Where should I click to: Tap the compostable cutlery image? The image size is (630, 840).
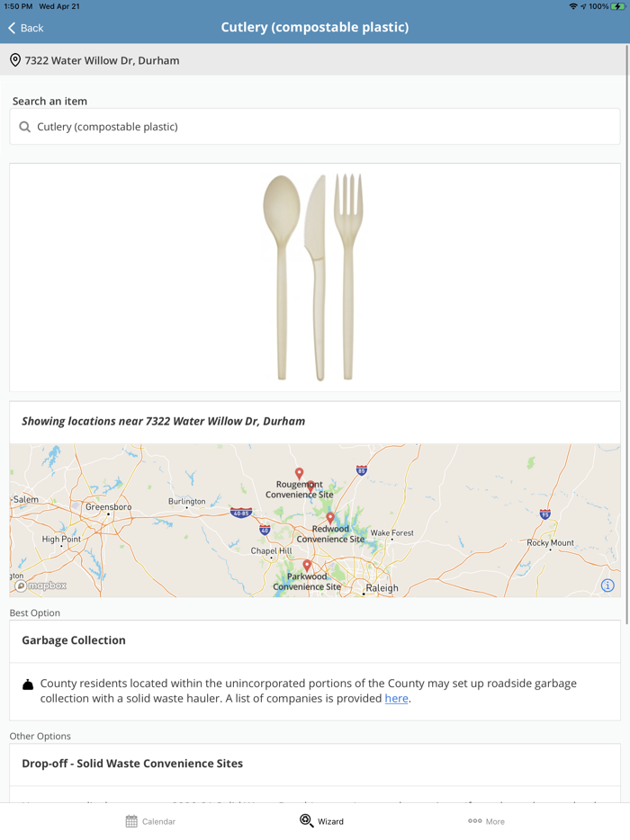click(314, 277)
